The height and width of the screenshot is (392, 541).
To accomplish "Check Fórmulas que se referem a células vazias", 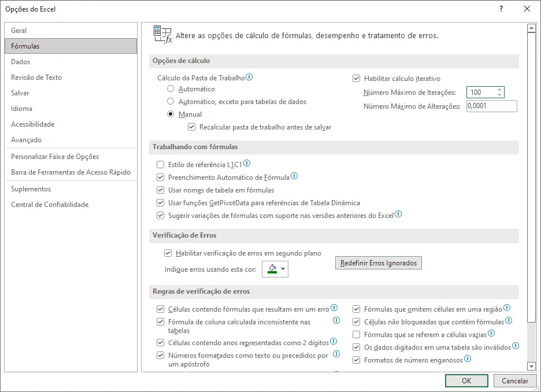I will pyautogui.click(x=357, y=335).
